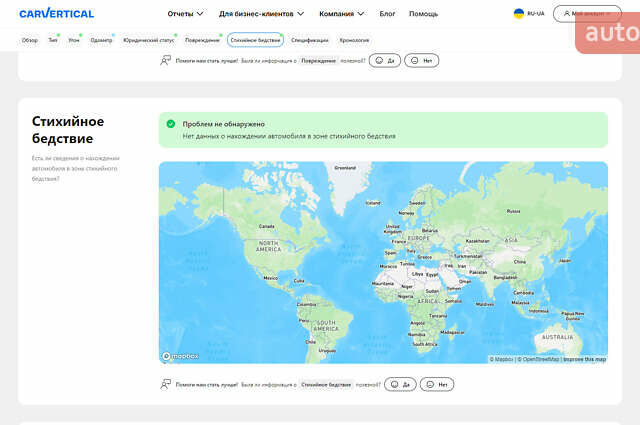This screenshot has width=640, height=425.
Task: Change language via the RU-UA flag selector
Action: [x=529, y=13]
